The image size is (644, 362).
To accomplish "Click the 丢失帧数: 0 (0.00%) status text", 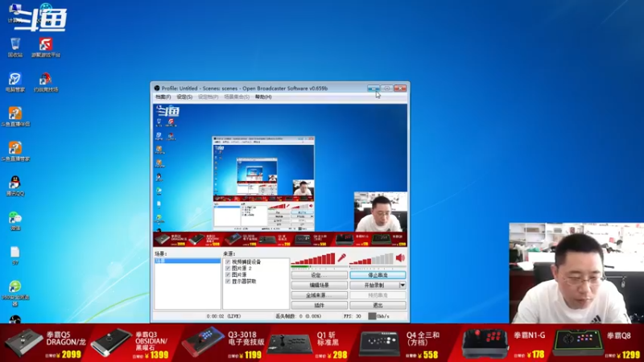I will point(299,316).
